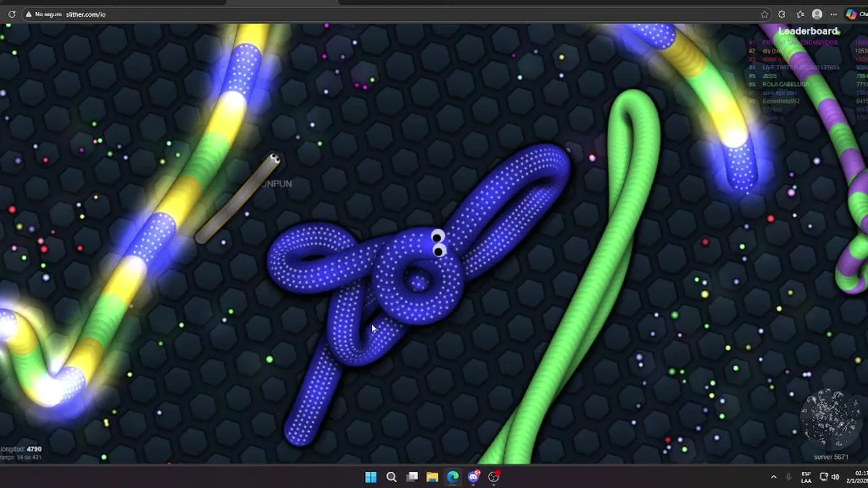Open File Explorer from the taskbar

[x=432, y=477]
